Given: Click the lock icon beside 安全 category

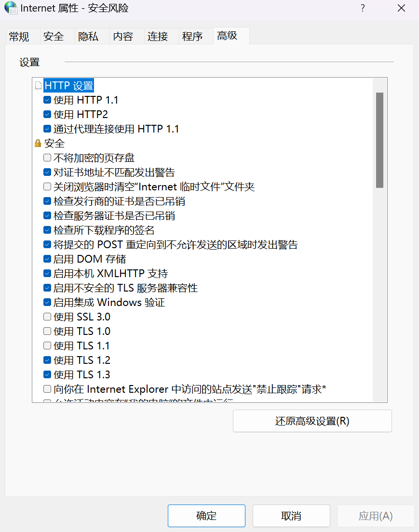Looking at the screenshot, I should pyautogui.click(x=38, y=143).
